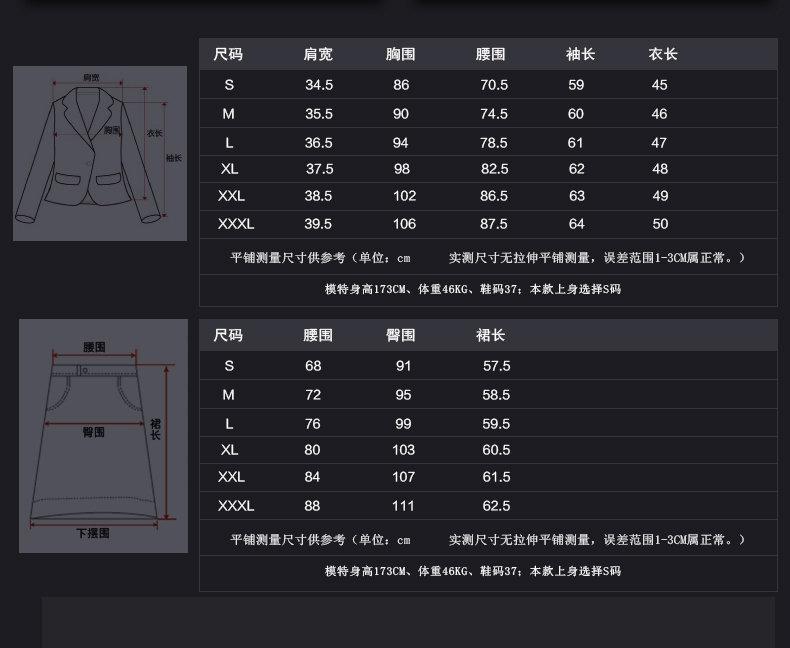Click garment length value 49

(x=660, y=196)
